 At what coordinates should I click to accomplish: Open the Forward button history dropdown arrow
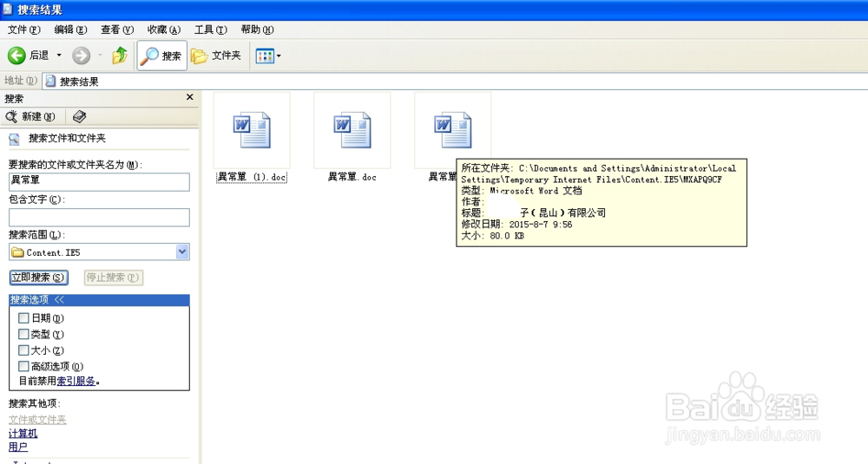(100, 56)
